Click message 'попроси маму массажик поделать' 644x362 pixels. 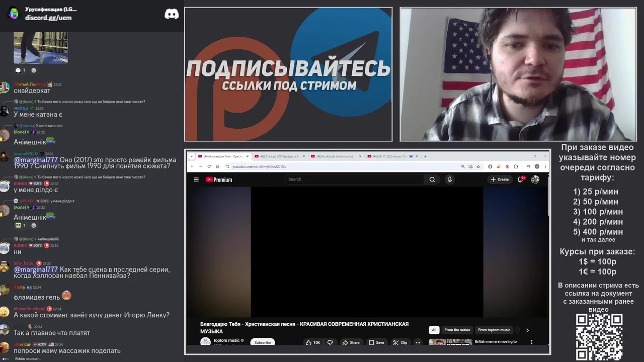click(67, 350)
